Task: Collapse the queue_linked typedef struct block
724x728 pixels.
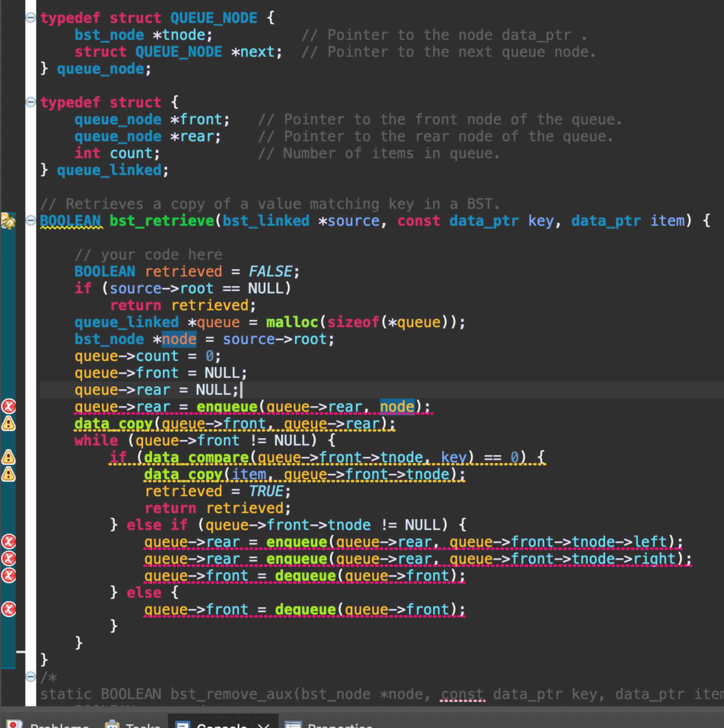Action: click(x=30, y=102)
